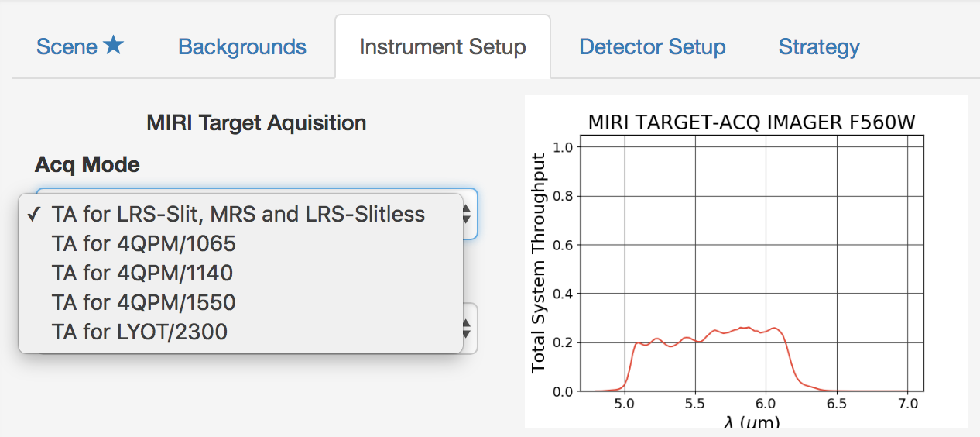The height and width of the screenshot is (437, 980).
Task: Select TA for 4QPM/1065 option
Action: coord(144,243)
